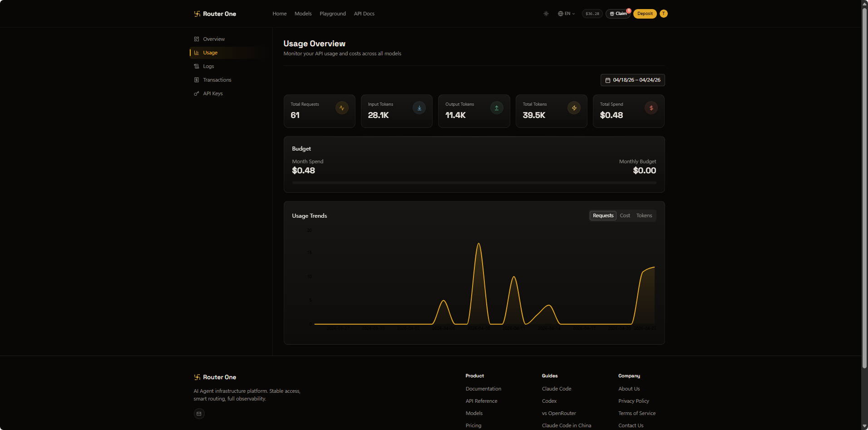This screenshot has width=868, height=430.
Task: Open the T account avatar menu
Action: 663,14
